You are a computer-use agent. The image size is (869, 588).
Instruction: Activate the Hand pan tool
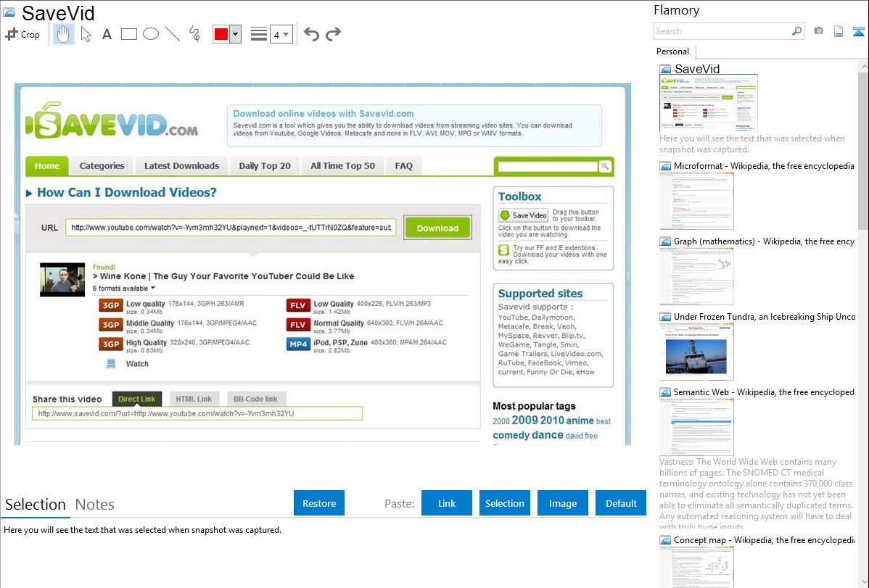point(63,34)
